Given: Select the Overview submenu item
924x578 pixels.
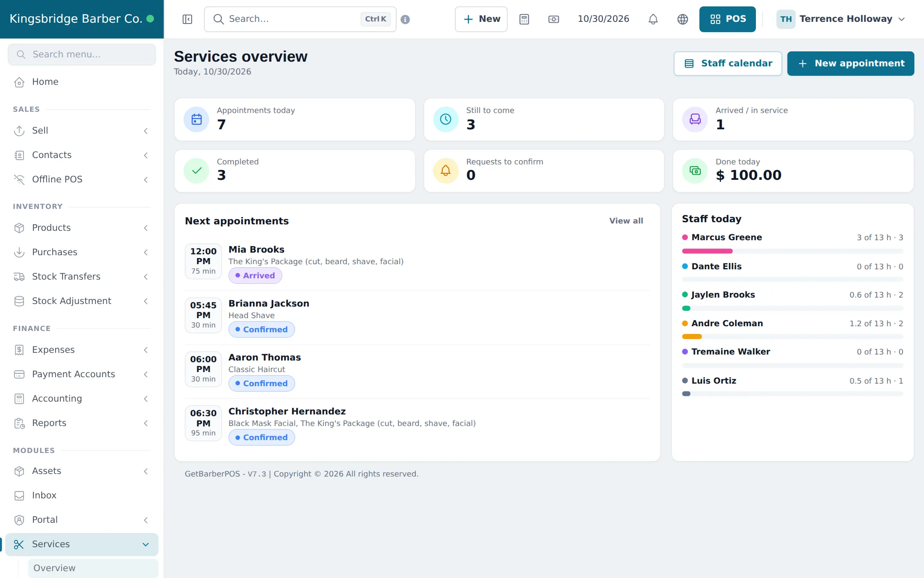Looking at the screenshot, I should click(93, 568).
